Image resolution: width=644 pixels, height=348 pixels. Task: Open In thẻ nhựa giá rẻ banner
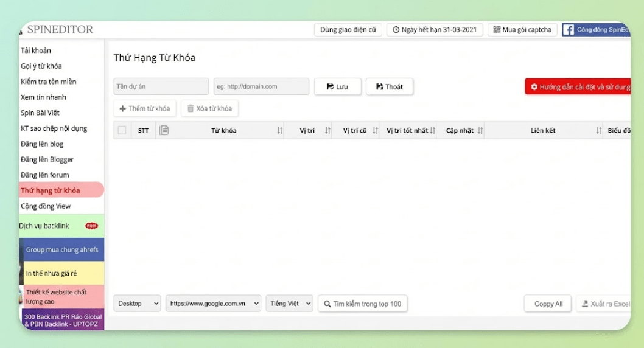(x=62, y=273)
